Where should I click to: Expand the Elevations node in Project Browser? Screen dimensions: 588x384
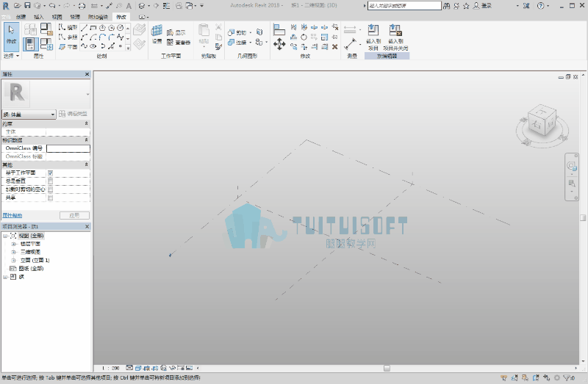click(x=13, y=260)
